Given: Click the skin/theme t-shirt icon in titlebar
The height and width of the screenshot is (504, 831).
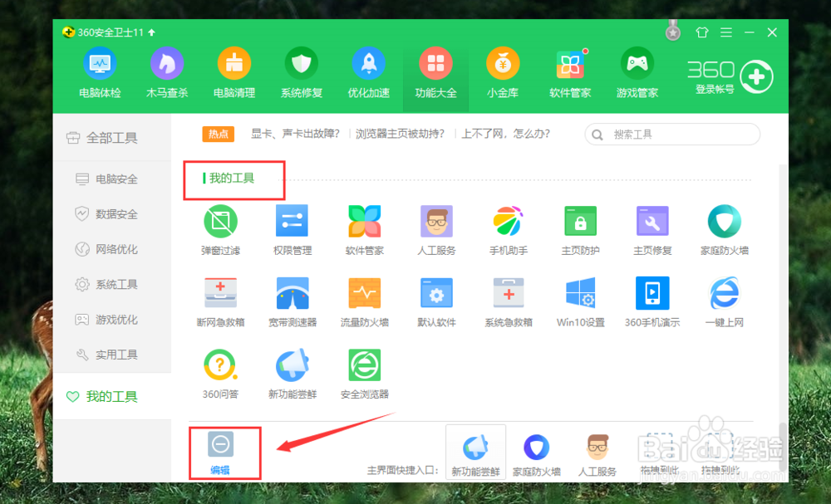Looking at the screenshot, I should coord(701,32).
